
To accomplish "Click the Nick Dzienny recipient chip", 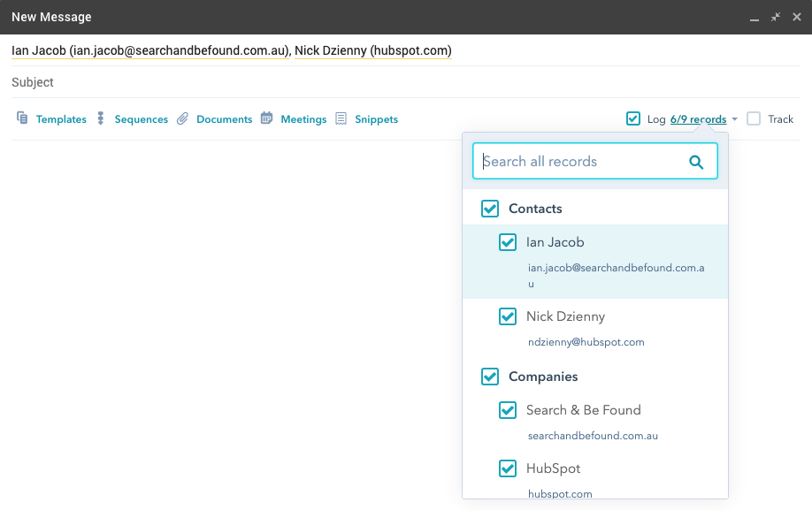I will [x=373, y=50].
